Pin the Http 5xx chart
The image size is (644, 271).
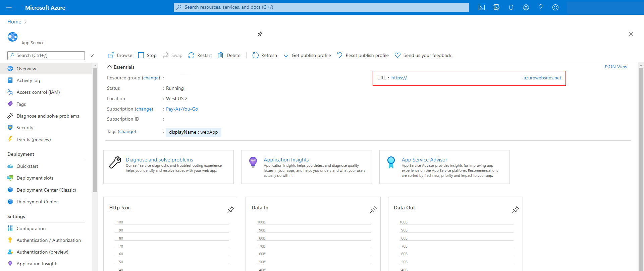point(231,210)
